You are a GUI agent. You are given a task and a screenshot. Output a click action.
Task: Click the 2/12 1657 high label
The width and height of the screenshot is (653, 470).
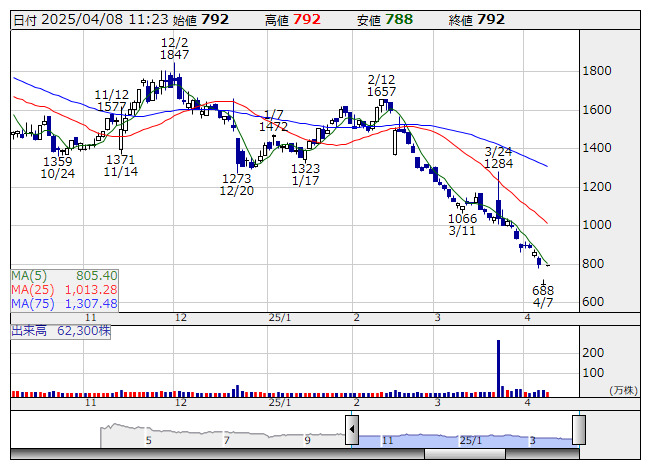(381, 85)
